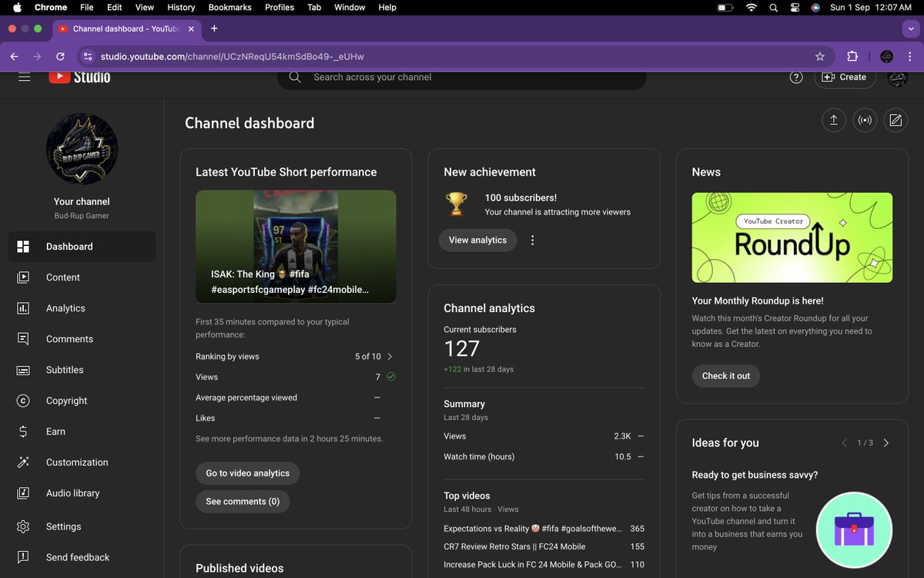Click the Bud-Rup Gamer channel avatar
Viewport: 924px width, 578px height.
click(82, 149)
